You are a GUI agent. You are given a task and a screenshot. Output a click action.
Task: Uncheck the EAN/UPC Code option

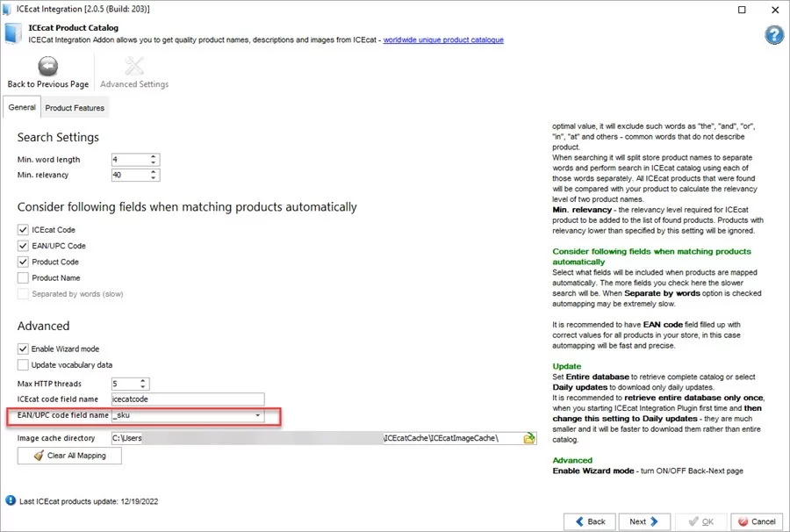[22, 246]
